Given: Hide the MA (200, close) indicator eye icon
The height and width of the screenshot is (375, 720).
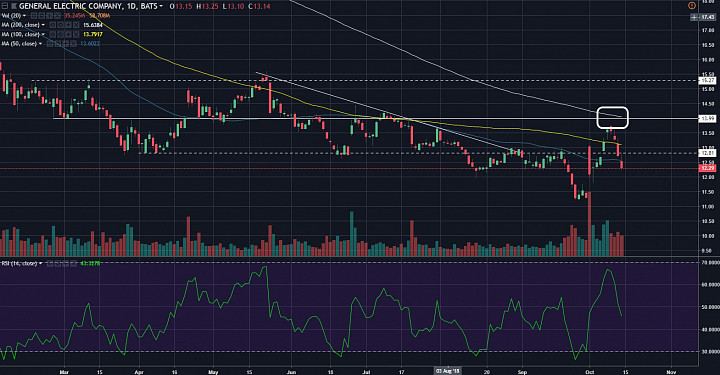Looking at the screenshot, I should click(x=52, y=25).
